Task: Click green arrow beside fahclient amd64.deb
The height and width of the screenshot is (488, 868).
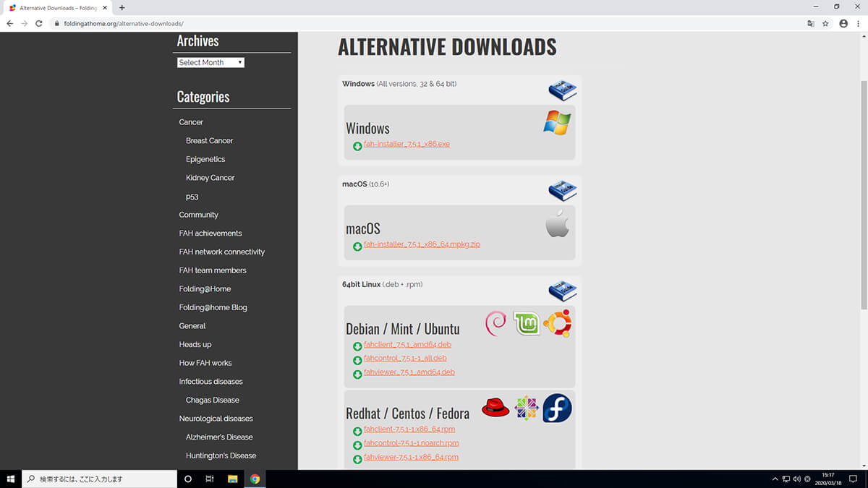Action: coord(357,346)
